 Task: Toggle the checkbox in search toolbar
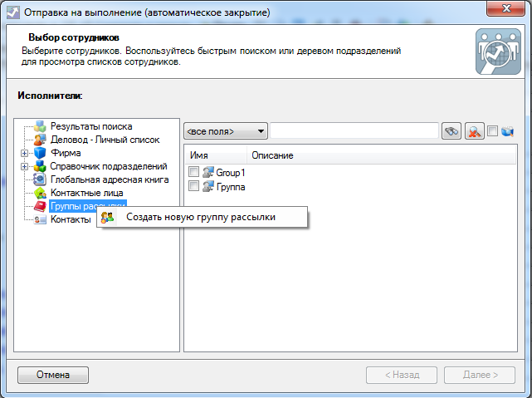492,131
